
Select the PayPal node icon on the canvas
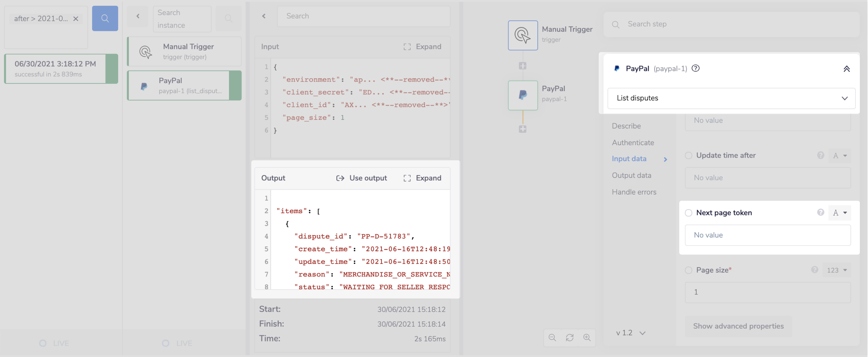coord(523,95)
